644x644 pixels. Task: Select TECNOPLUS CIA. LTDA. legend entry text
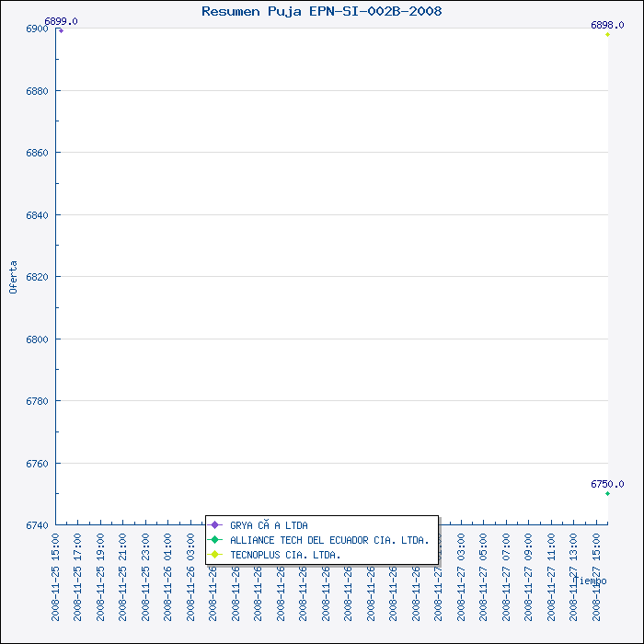tap(285, 555)
